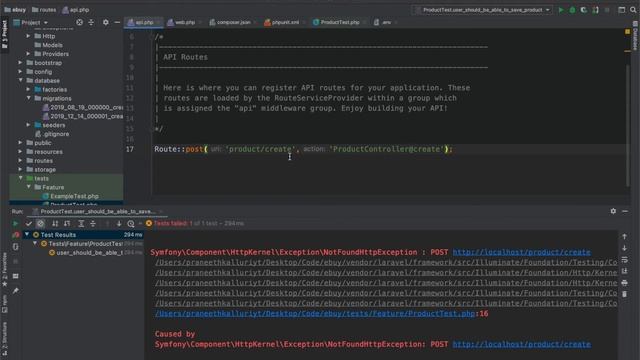Run with coverage icon in top toolbar
Viewport: 640px width, 360px height.
click(x=584, y=10)
